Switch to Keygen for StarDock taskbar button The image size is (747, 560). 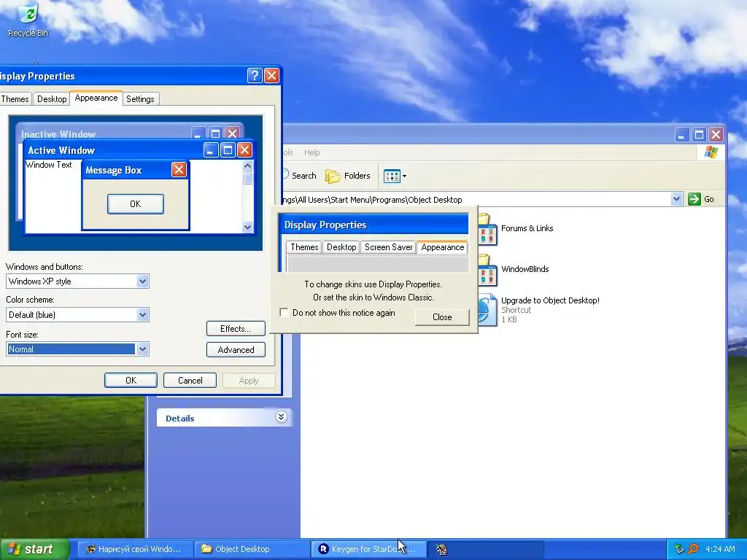pos(368,549)
